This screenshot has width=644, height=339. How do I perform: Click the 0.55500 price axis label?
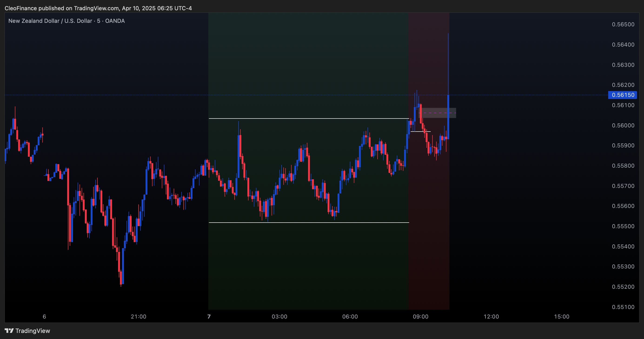[623, 226]
